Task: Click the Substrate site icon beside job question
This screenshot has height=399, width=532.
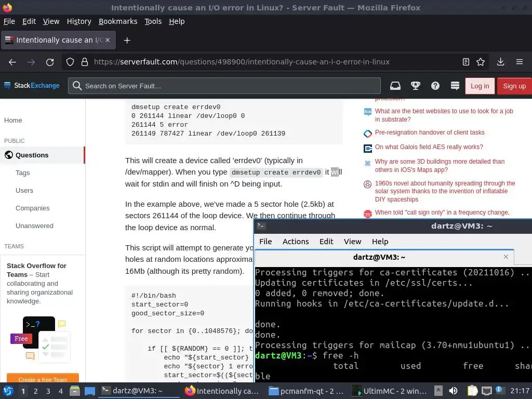Action: (x=367, y=112)
